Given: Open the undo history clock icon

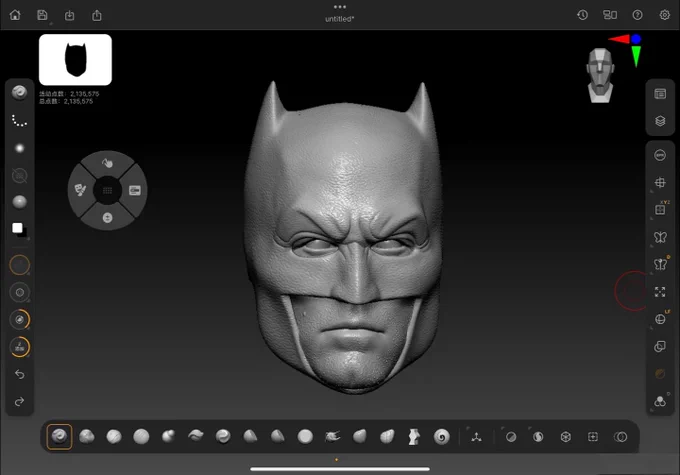Looking at the screenshot, I should point(582,15).
